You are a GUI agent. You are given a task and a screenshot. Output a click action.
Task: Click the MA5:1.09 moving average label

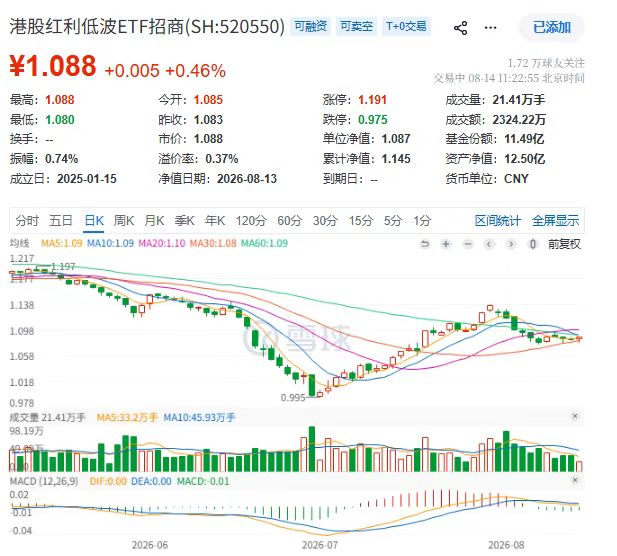(61, 244)
